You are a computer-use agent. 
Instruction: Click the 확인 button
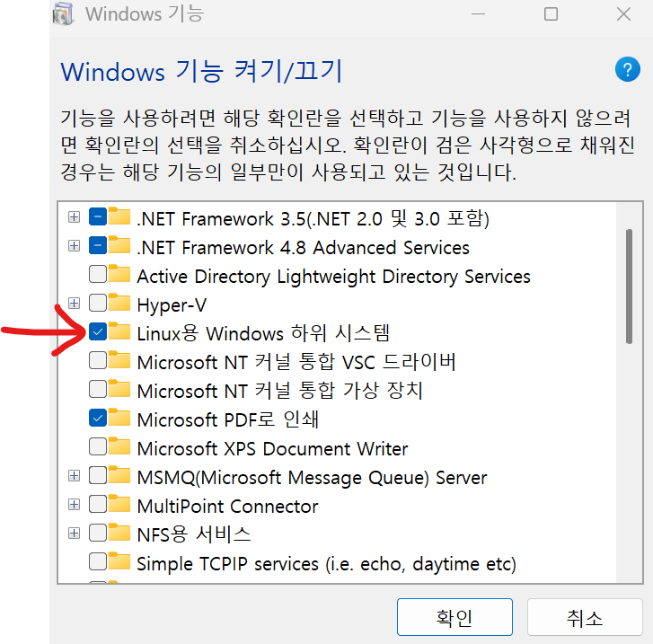click(x=454, y=617)
